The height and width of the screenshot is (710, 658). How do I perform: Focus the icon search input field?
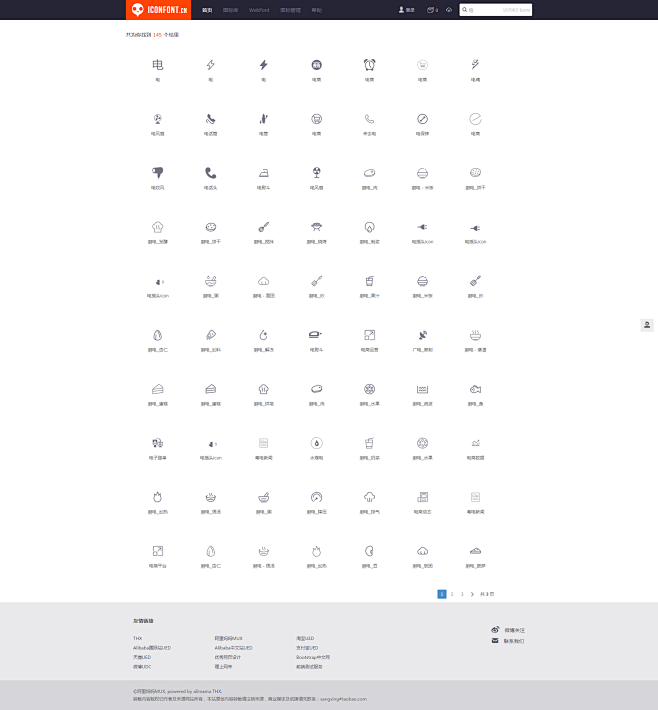(x=496, y=10)
